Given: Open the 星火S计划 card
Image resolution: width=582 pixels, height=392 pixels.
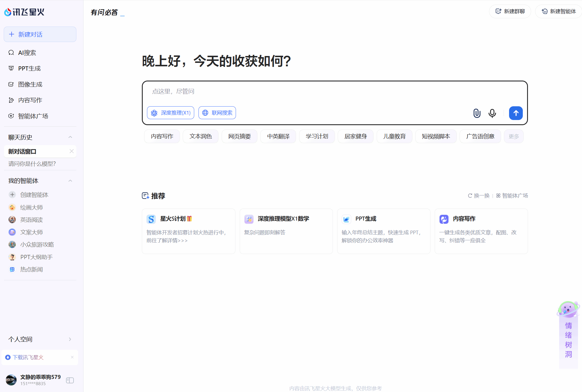Looking at the screenshot, I should pos(188,231).
